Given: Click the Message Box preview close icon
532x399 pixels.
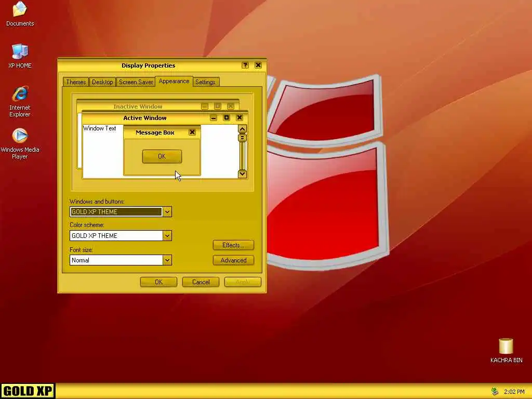Looking at the screenshot, I should (192, 132).
